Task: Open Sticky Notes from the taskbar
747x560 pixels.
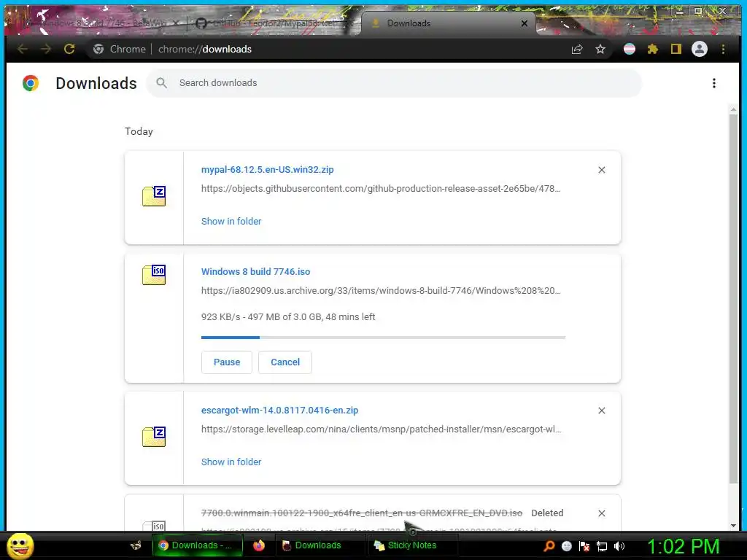Action: [413, 545]
